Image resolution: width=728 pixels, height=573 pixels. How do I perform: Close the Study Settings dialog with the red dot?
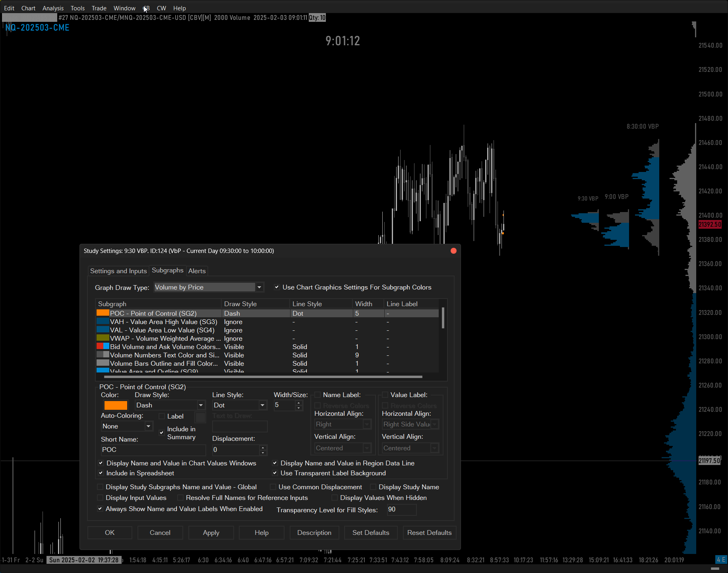pos(453,251)
